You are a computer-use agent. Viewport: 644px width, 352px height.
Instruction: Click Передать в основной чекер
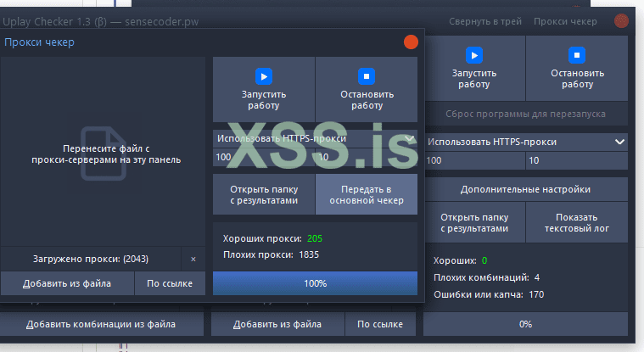pos(367,195)
